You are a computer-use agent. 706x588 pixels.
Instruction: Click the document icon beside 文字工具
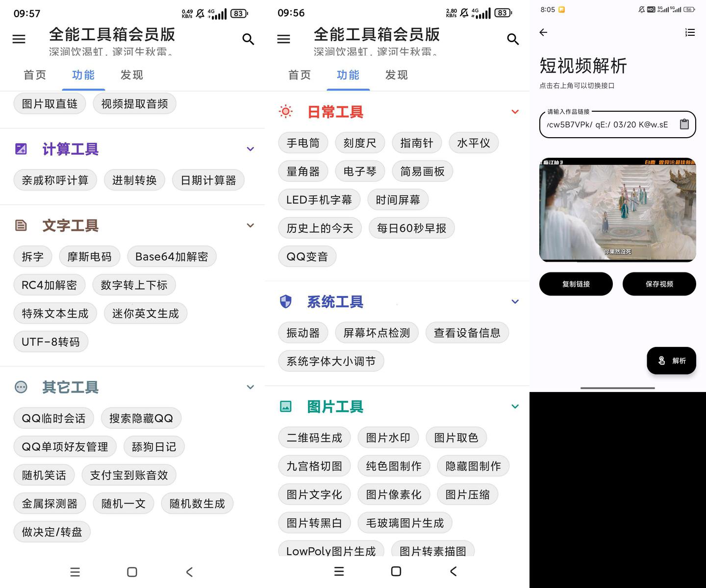21,225
